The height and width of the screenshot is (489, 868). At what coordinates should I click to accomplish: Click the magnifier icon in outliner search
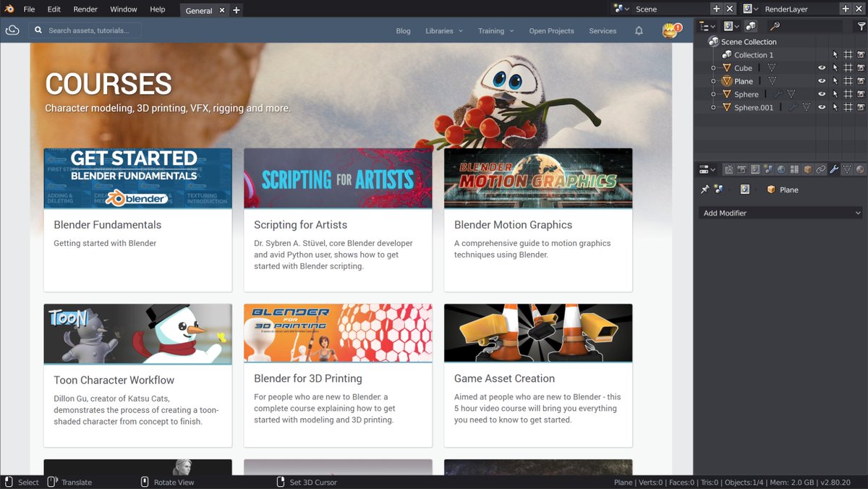pos(775,25)
